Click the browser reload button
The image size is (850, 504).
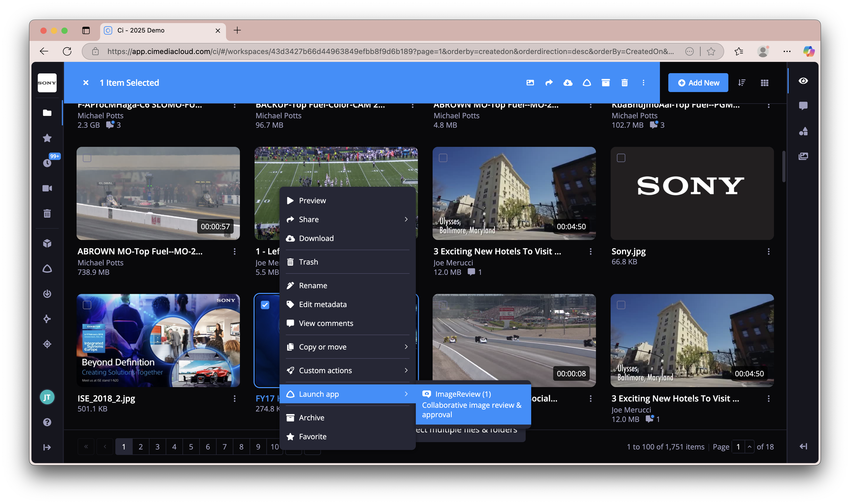67,51
